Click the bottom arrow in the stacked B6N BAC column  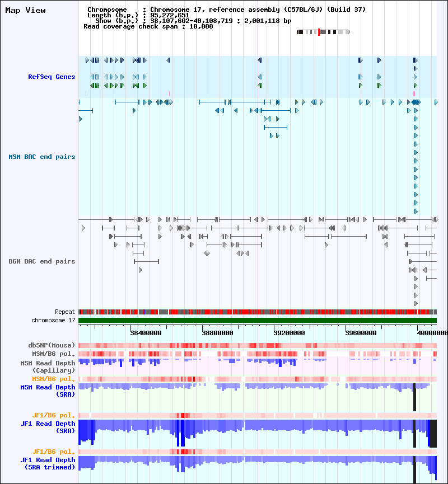pyautogui.click(x=416, y=303)
